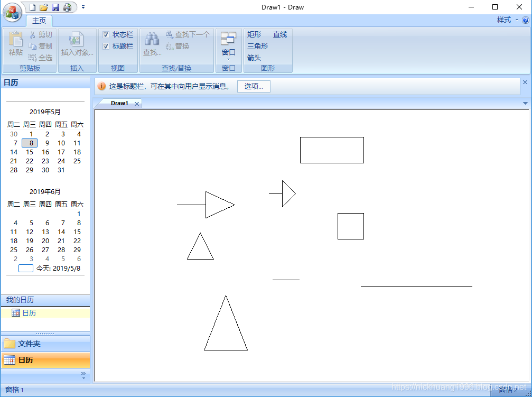Click the large rectangle shape on canvas

pos(332,150)
